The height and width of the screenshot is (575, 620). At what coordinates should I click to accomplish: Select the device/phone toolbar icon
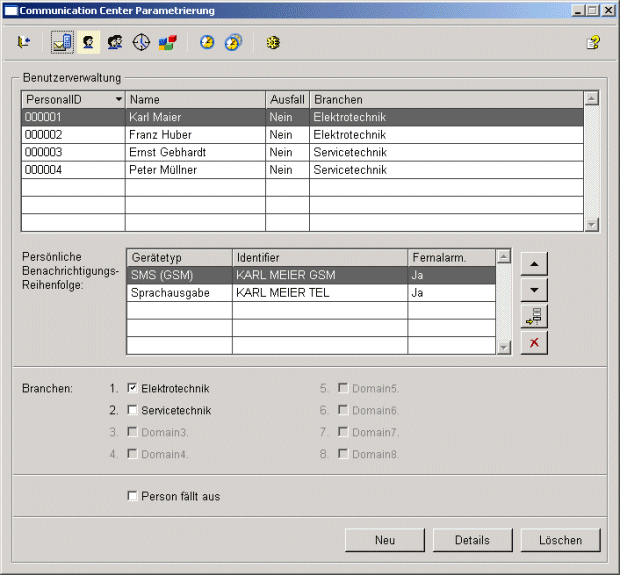pos(63,43)
